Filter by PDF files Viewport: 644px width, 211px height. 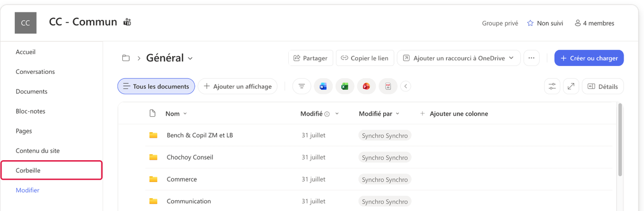click(388, 86)
